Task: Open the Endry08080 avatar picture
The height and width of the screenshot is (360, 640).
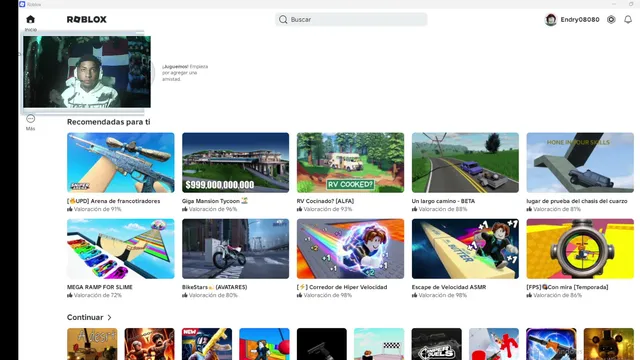Action: [x=551, y=19]
